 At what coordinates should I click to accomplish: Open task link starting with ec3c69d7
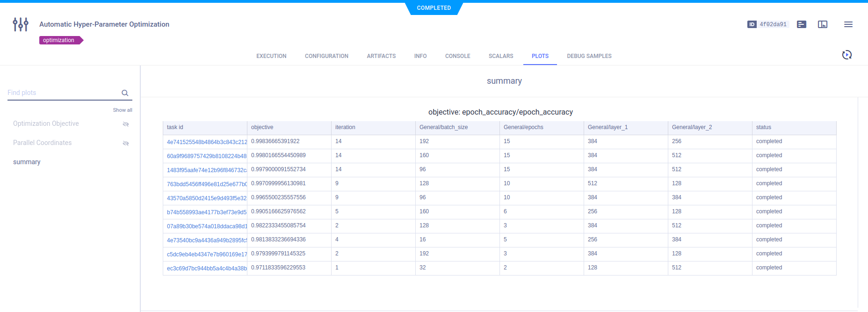pyautogui.click(x=206, y=268)
